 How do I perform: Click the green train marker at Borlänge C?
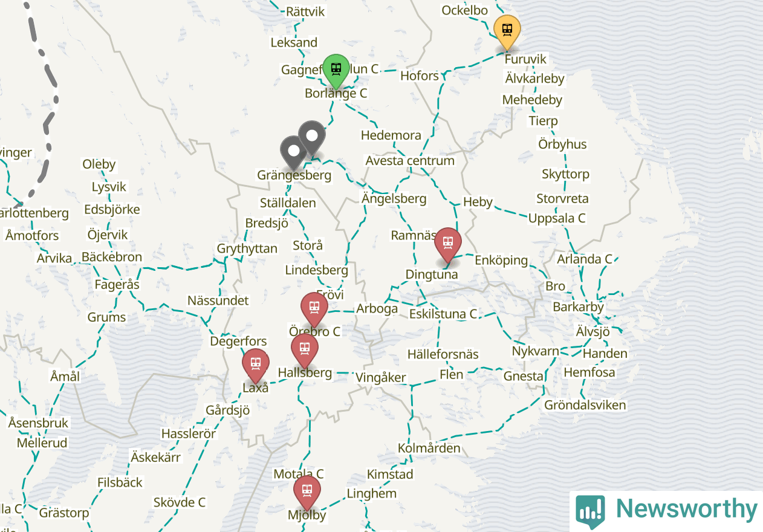[336, 71]
